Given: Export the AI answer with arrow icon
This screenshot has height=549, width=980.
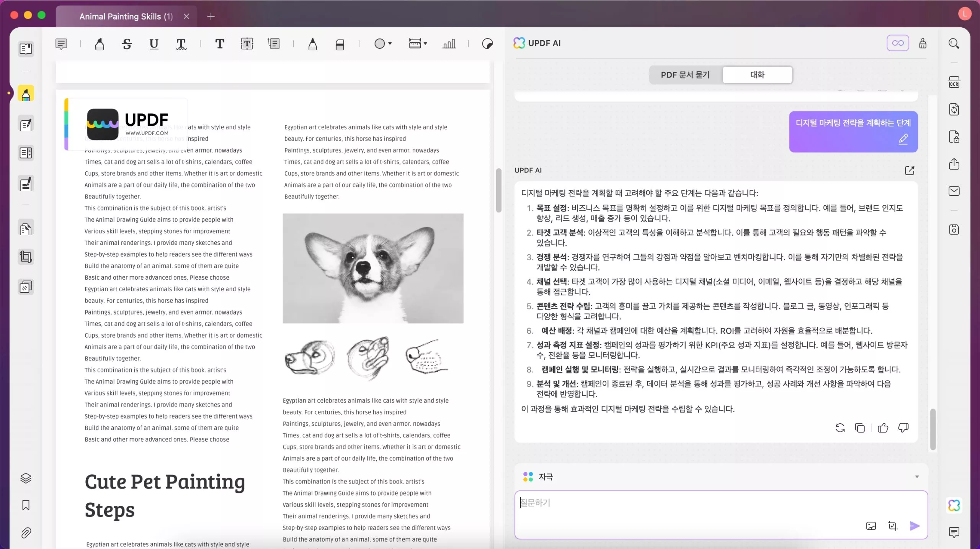Looking at the screenshot, I should (x=909, y=170).
